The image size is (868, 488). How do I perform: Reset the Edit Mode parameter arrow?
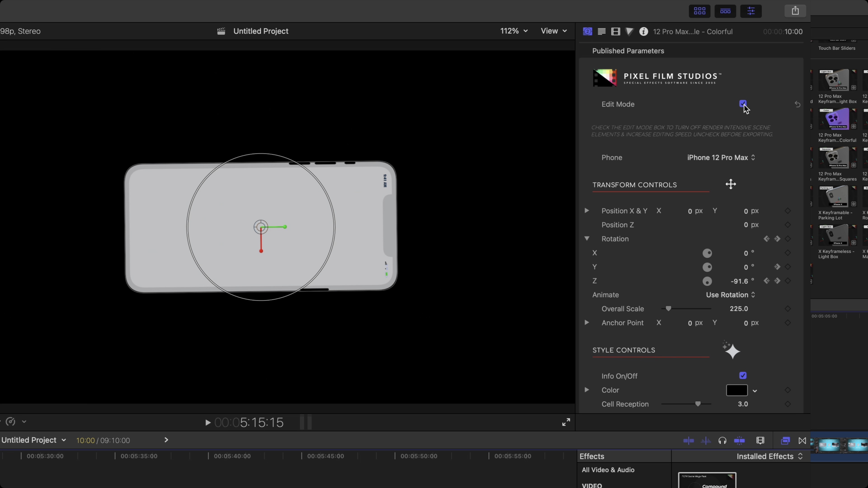point(797,104)
